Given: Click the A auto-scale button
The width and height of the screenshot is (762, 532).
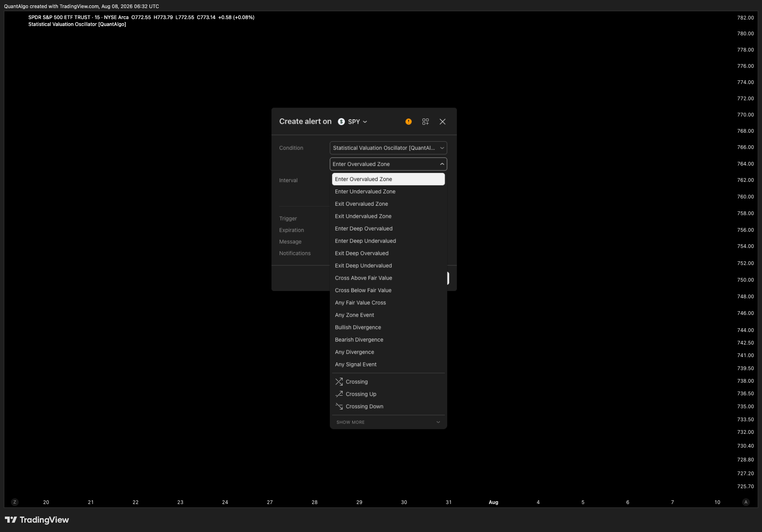Looking at the screenshot, I should click(746, 502).
